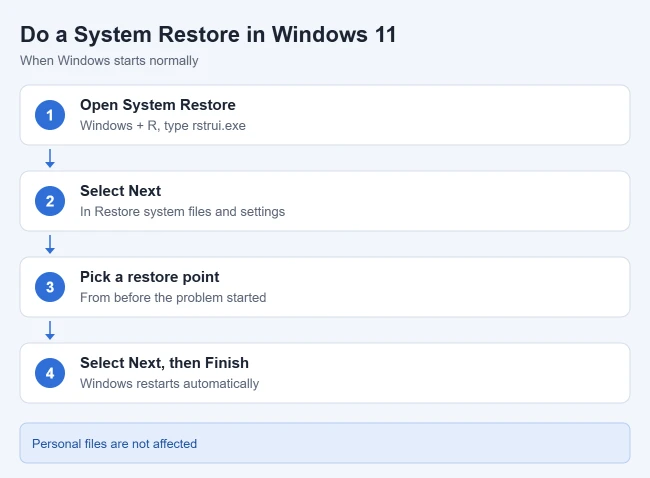
Task: Click 'In Restore system files and settings' text
Action: pos(182,211)
